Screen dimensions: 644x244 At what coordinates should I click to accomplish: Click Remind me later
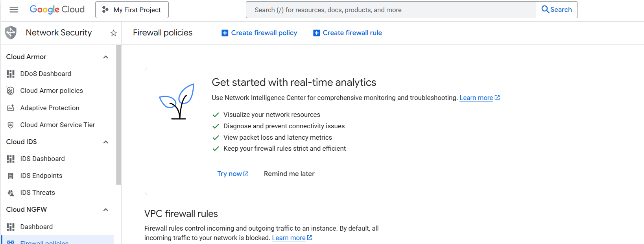point(289,174)
